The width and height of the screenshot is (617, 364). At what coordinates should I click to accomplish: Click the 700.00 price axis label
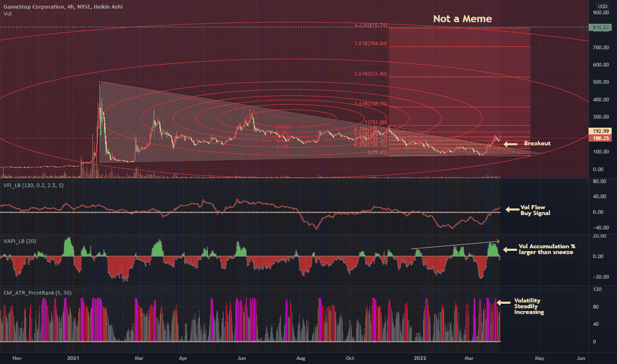(x=601, y=47)
